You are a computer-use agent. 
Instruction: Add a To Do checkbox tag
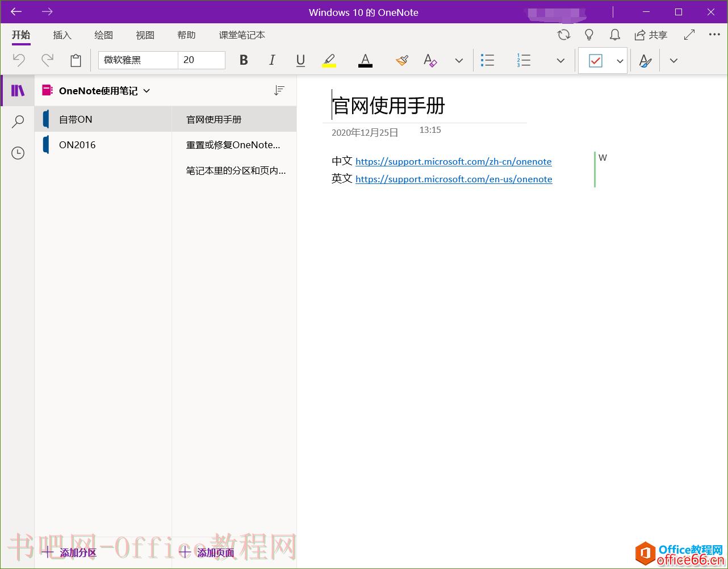point(595,60)
